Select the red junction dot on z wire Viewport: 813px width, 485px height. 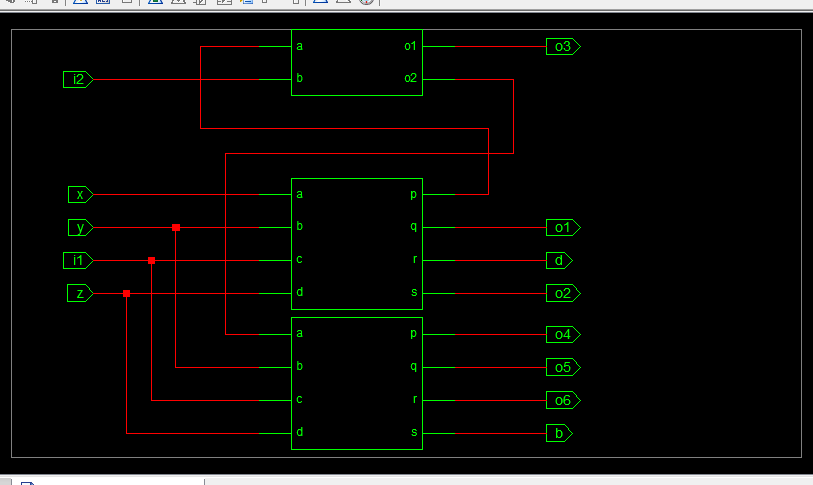[x=127, y=294]
